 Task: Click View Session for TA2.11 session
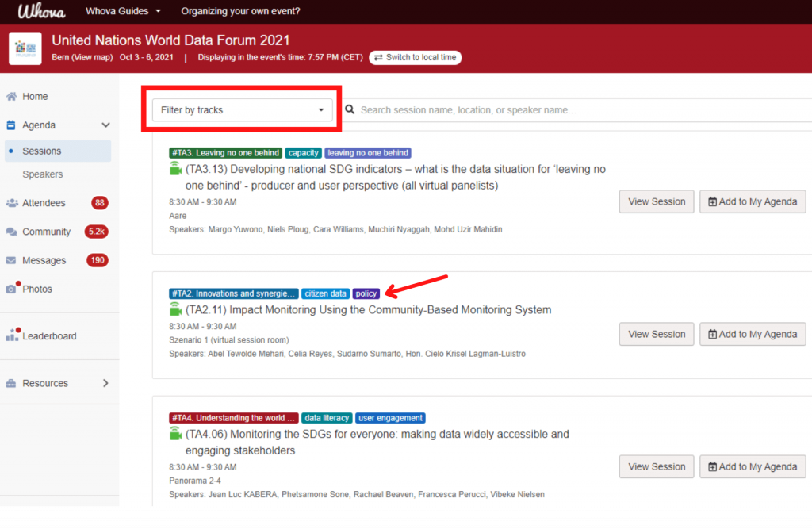tap(656, 334)
